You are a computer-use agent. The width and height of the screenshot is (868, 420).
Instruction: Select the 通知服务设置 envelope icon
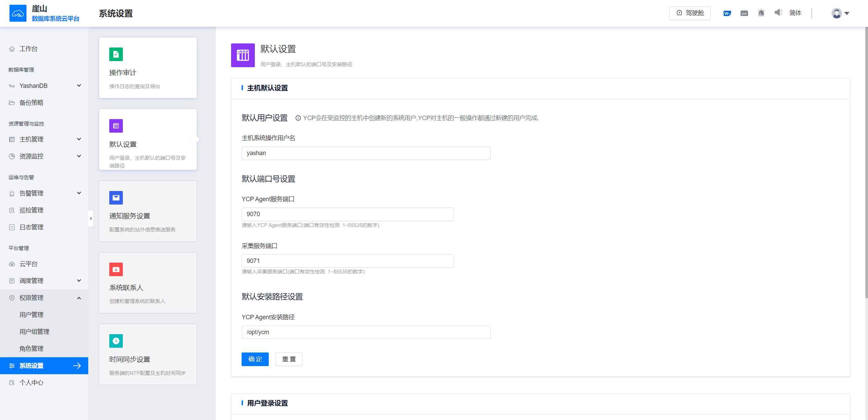click(x=116, y=198)
